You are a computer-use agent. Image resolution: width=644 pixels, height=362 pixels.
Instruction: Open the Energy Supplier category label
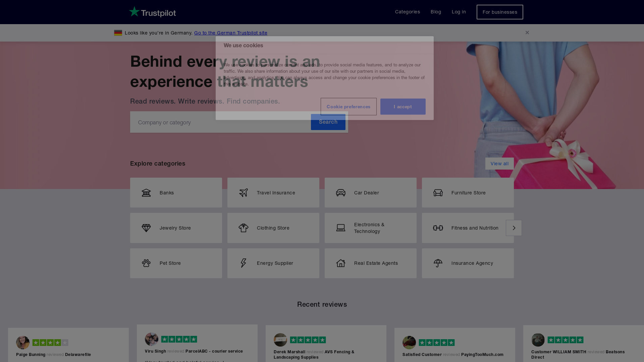[275, 263]
